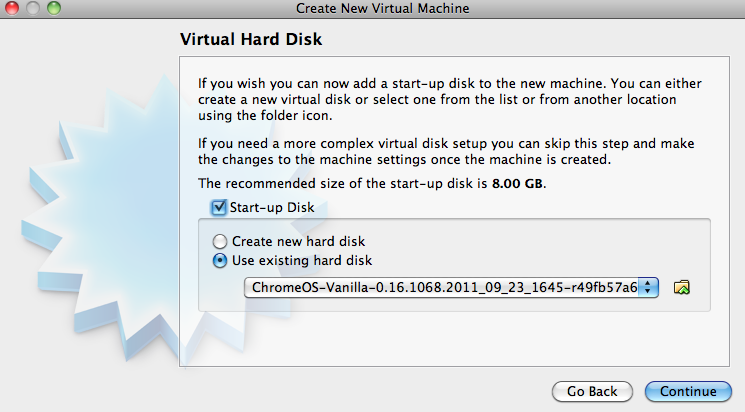Screen dimensions: 745x412
Task: Click the 8.00 GB recommended size text
Action: coord(521,184)
